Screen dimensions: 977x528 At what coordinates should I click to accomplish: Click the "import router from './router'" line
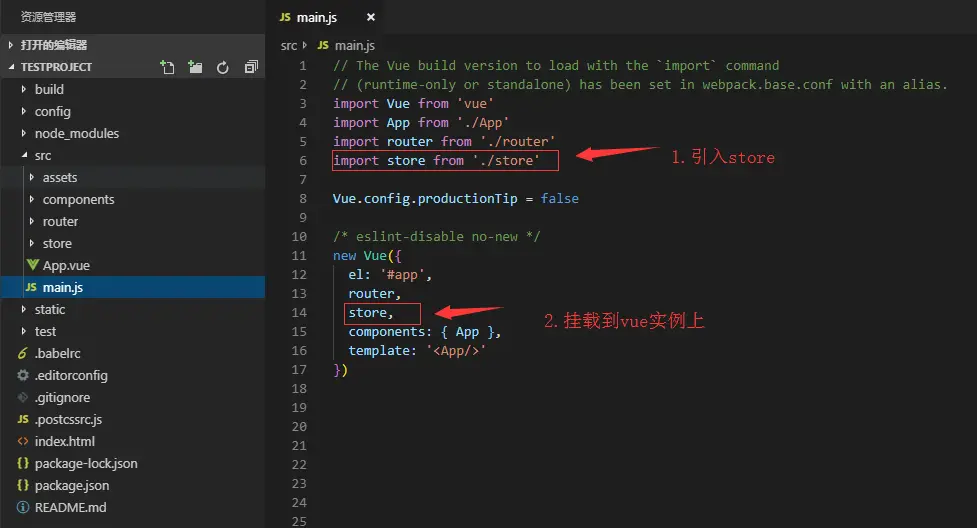click(x=444, y=142)
